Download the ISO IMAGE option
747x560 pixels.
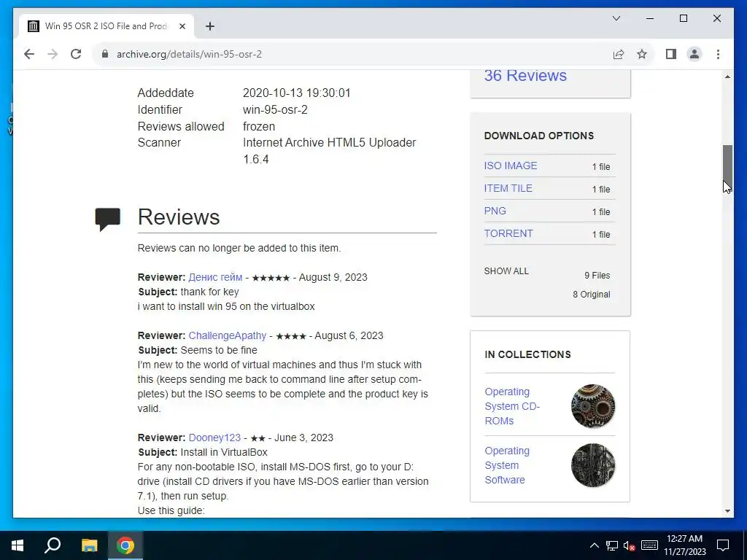coord(510,166)
